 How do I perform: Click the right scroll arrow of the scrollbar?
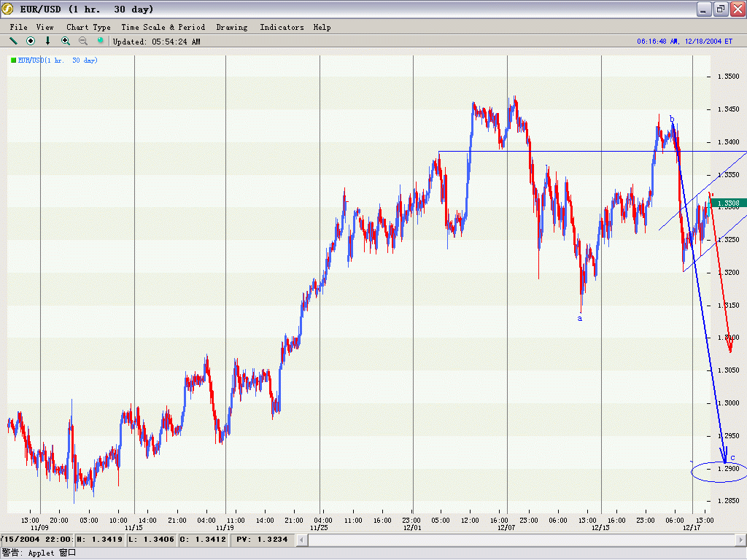741,540
